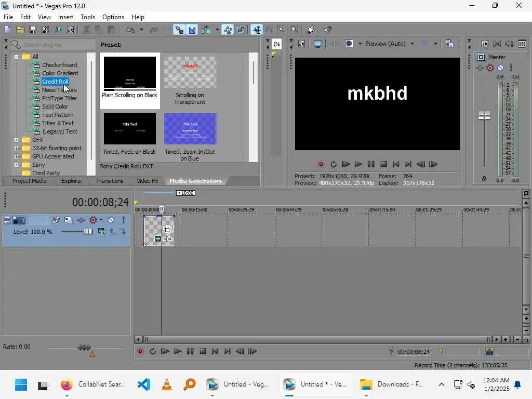Image resolution: width=532 pixels, height=399 pixels.
Task: Toggle Lock Envelopes to Events
Action: 229,30
